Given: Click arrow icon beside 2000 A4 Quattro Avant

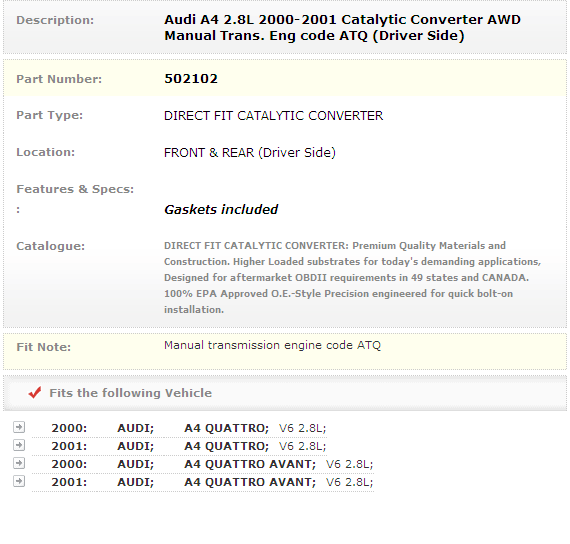Looking at the screenshot, I should pyautogui.click(x=19, y=463).
